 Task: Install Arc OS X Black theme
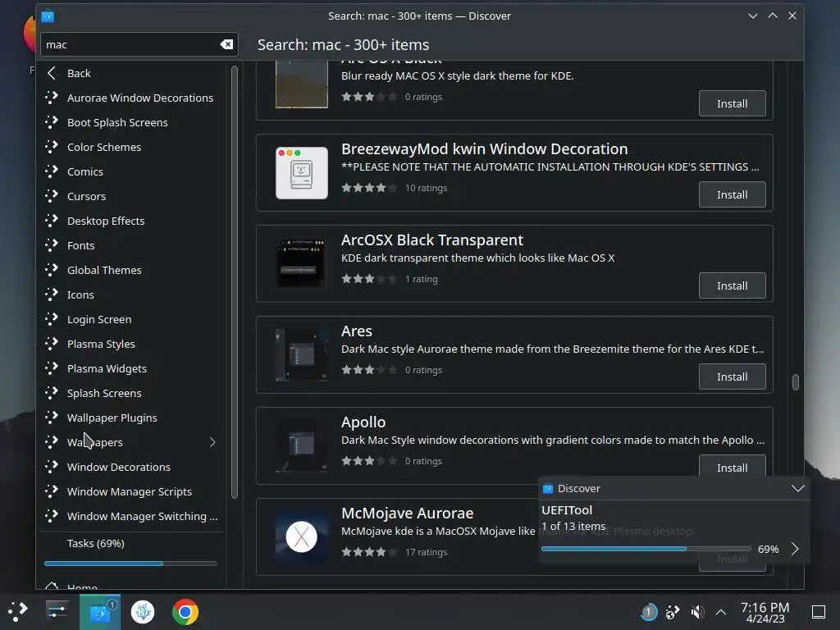pos(732,103)
